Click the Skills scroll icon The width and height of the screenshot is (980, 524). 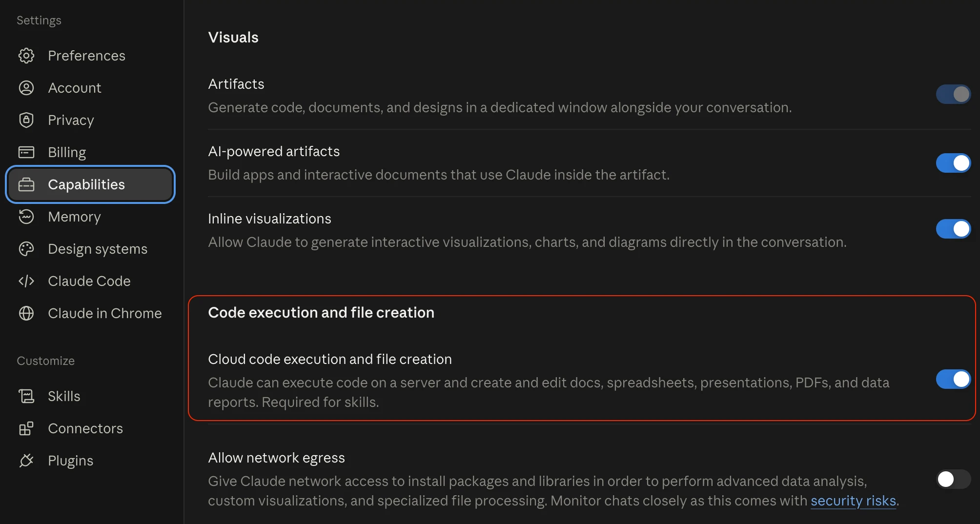pos(26,396)
